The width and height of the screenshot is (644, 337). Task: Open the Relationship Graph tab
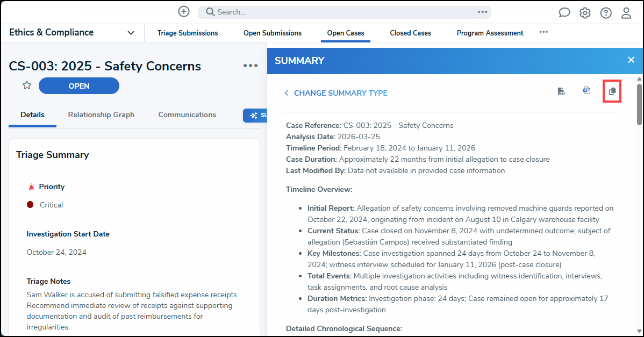coord(101,114)
